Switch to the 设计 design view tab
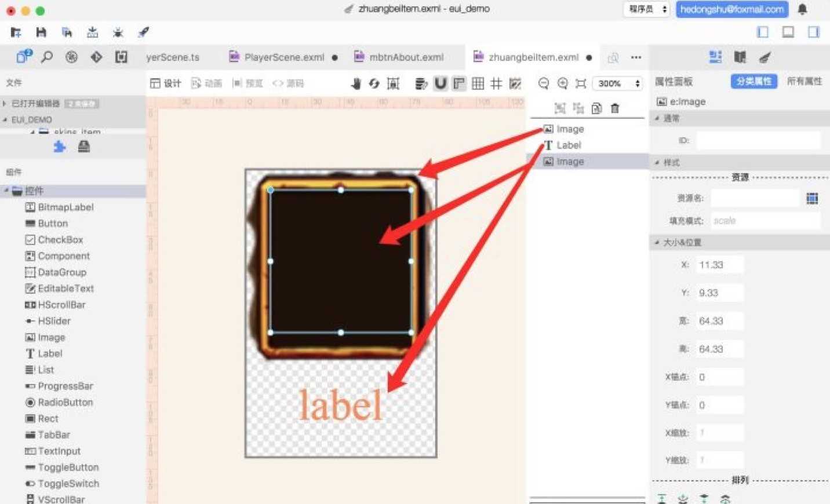The width and height of the screenshot is (830, 504). coord(166,83)
